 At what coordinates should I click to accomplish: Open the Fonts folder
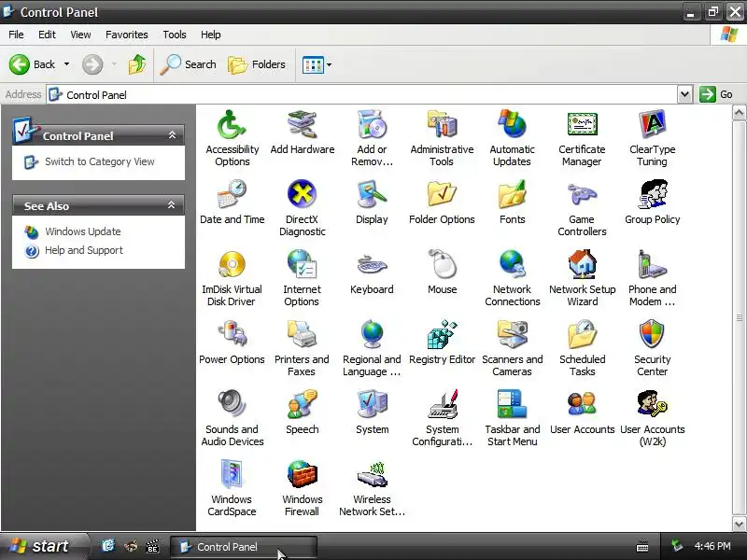click(x=512, y=203)
